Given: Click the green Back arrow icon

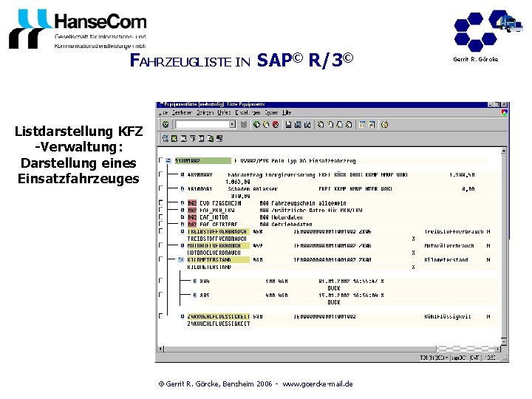Looking at the screenshot, I should (x=256, y=125).
